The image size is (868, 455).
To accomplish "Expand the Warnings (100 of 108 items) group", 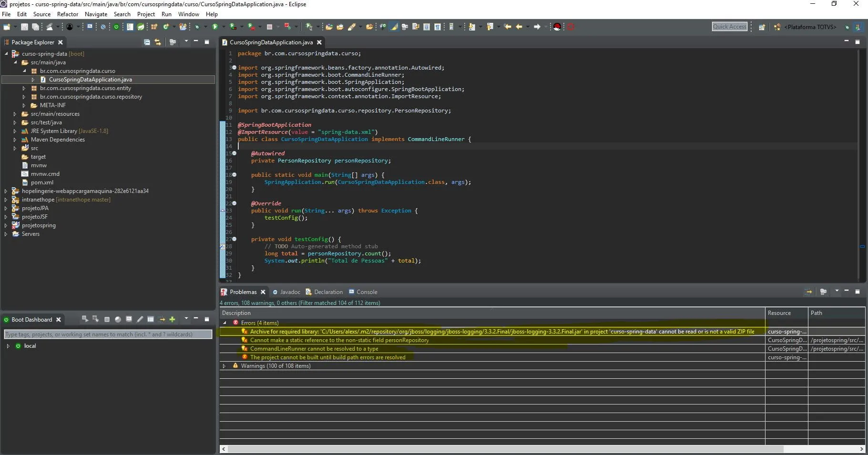I will pyautogui.click(x=224, y=366).
